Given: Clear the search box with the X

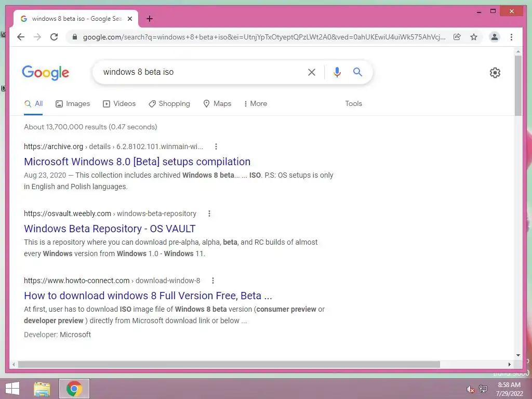Looking at the screenshot, I should (x=312, y=72).
